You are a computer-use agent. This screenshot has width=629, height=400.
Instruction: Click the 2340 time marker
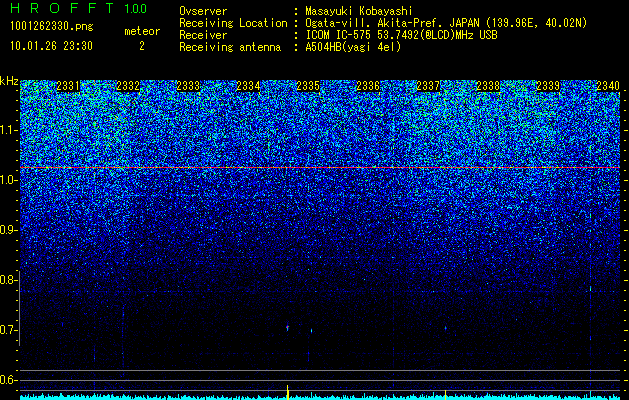tap(608, 86)
